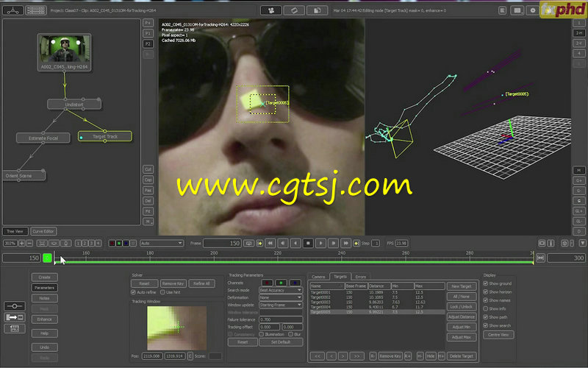Viewport: 588px width, 368px height.
Task: Click the Cut button in node panel
Action: (148, 169)
